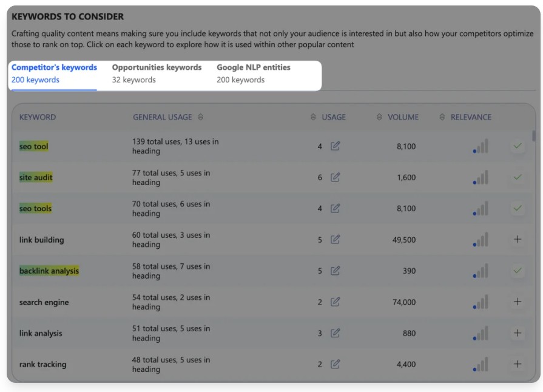Click the keyword table vertical scrollbar

coord(533,137)
